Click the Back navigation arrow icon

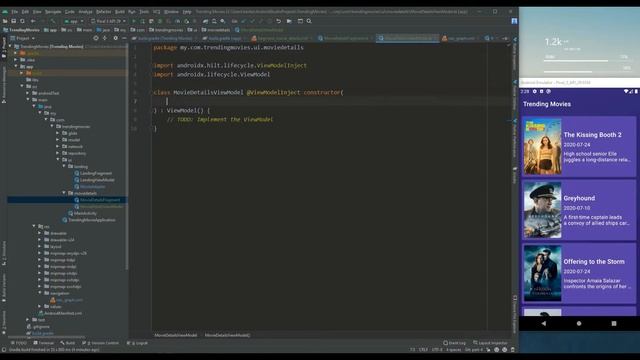point(33,21)
